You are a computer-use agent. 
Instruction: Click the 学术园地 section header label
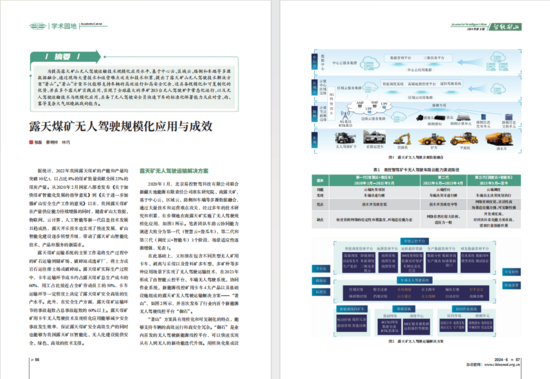pyautogui.click(x=64, y=26)
